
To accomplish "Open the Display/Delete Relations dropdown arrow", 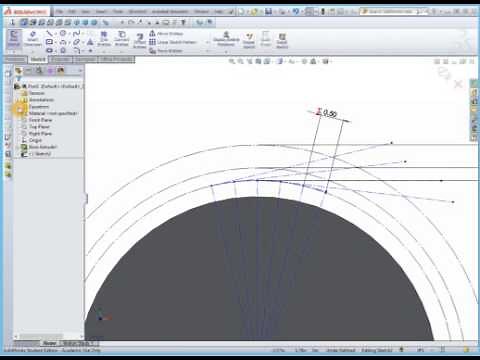I will coord(226,52).
